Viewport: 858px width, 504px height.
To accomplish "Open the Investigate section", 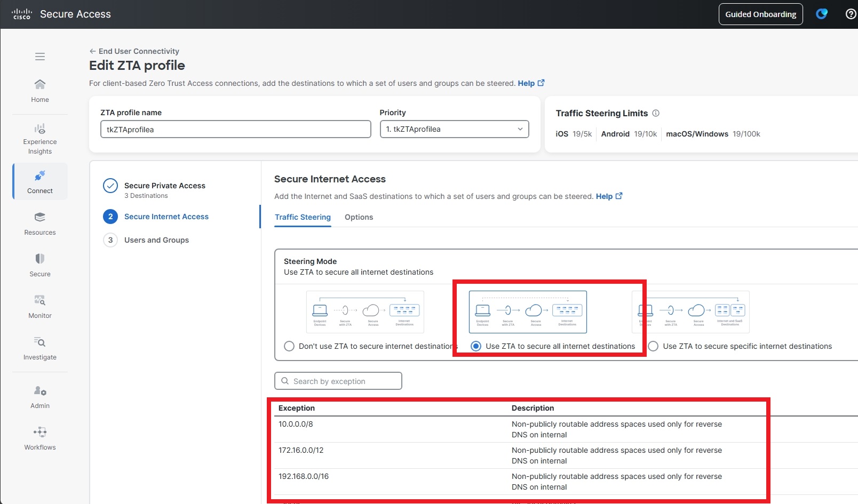I will click(x=40, y=348).
